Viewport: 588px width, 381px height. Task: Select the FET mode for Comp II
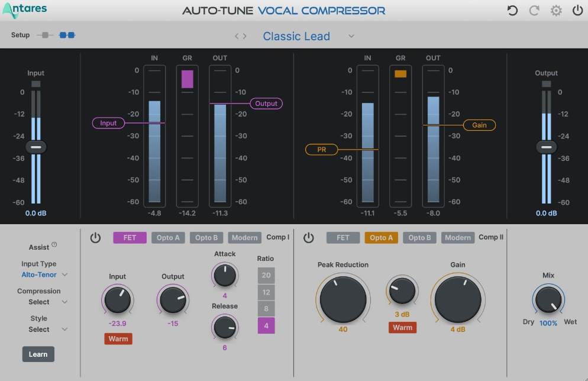pos(343,237)
